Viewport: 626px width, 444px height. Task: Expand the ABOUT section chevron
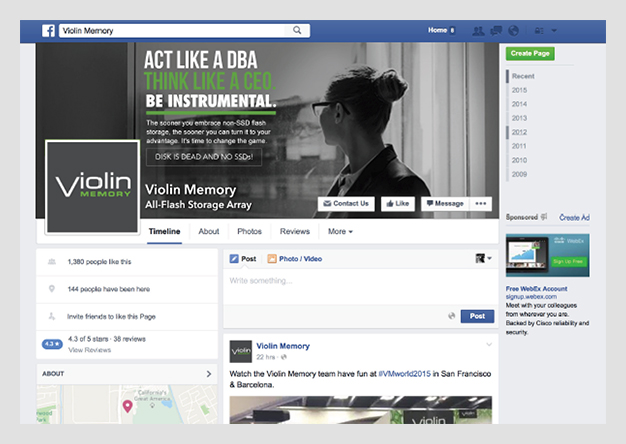pos(209,374)
